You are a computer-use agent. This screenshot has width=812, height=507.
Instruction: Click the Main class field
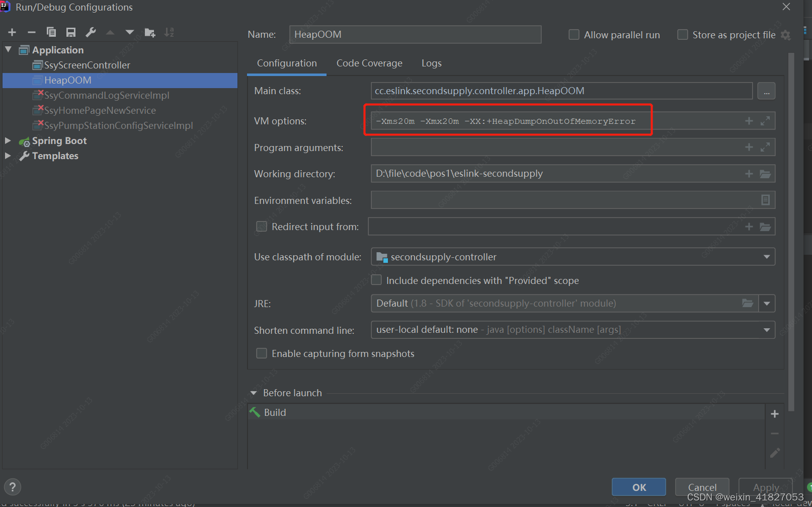561,91
